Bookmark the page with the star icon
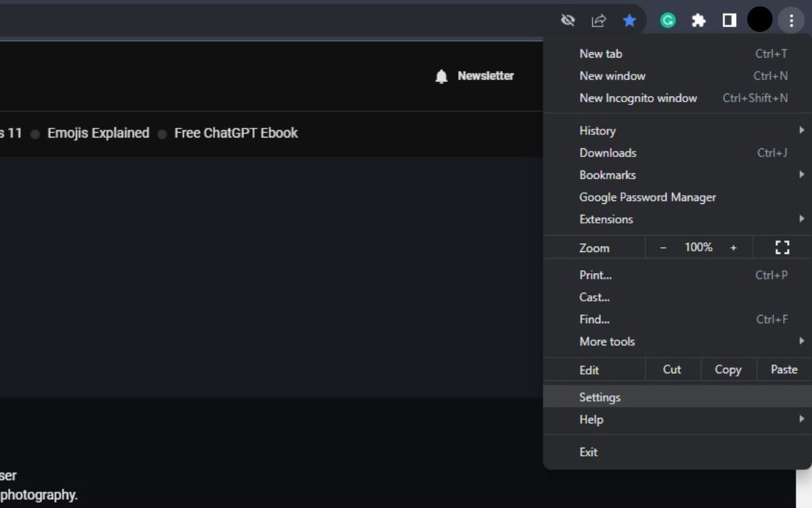Screen dimensions: 812x508 [629, 20]
